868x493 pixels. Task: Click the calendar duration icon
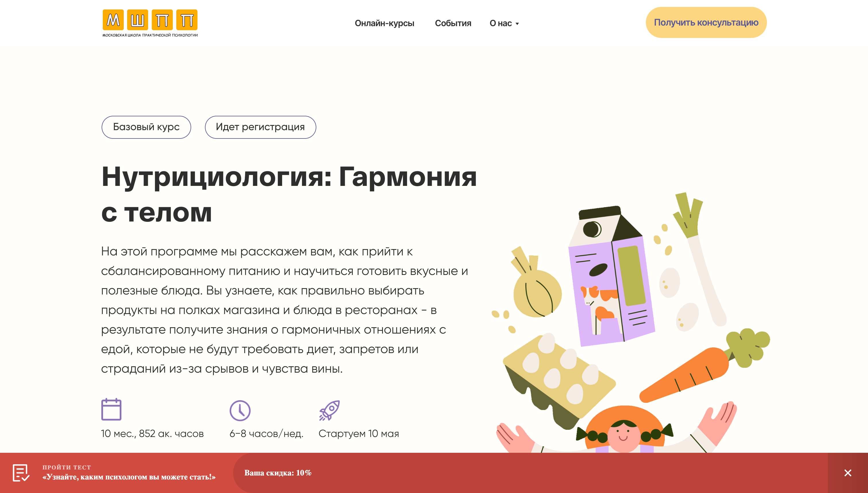coord(111,409)
